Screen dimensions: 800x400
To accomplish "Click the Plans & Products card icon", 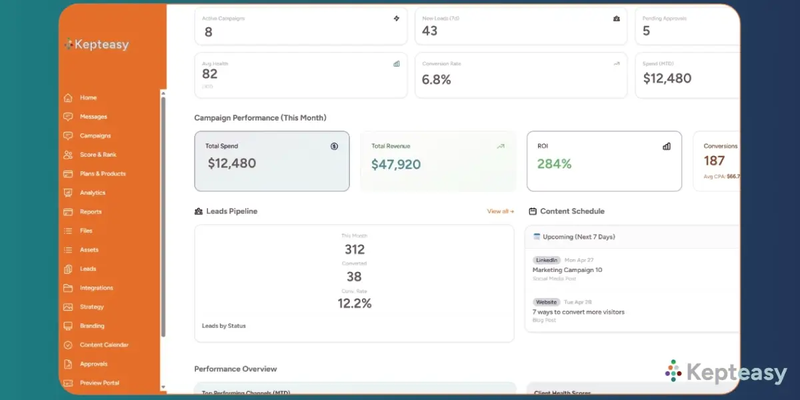I will coord(68,173).
